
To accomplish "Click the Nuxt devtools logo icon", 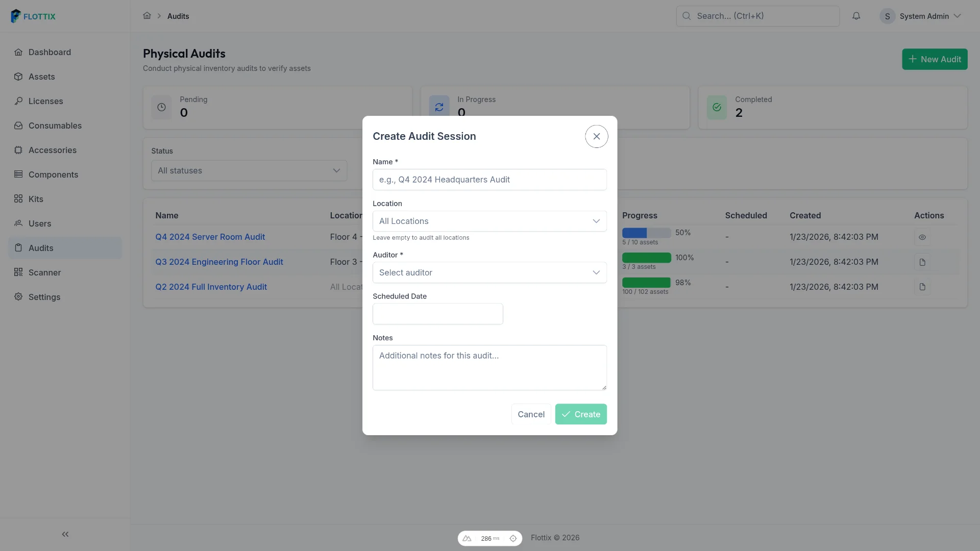I will [x=467, y=538].
